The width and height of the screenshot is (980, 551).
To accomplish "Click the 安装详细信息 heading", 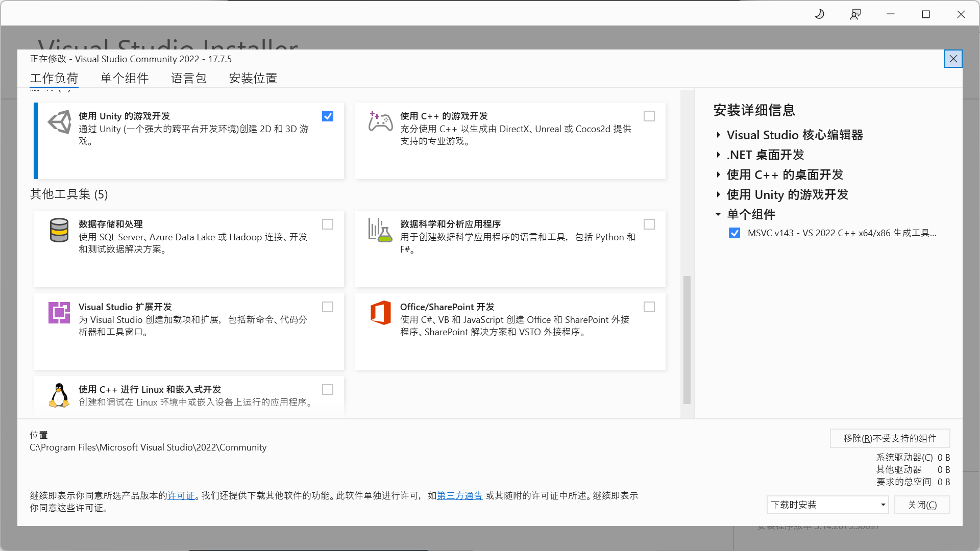I will [x=754, y=110].
